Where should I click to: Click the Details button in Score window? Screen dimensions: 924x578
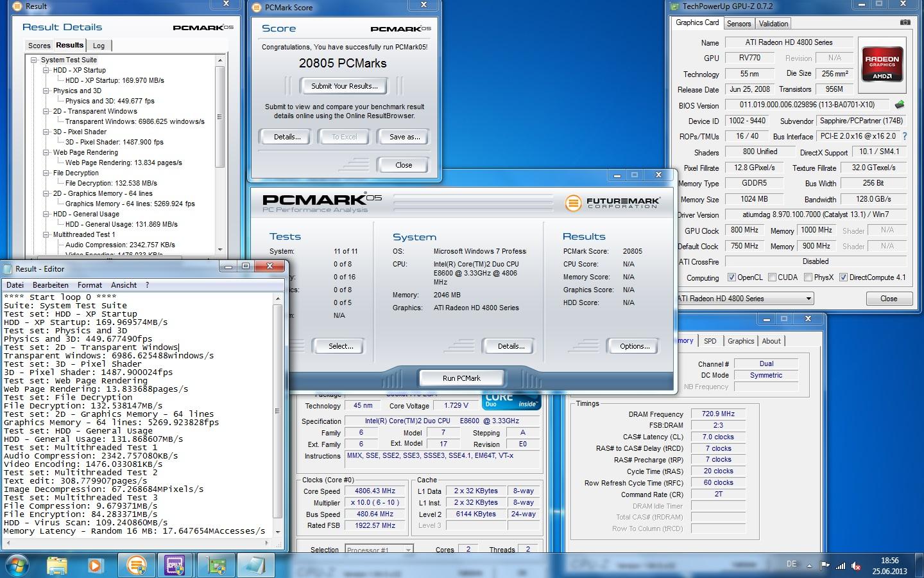pyautogui.click(x=287, y=137)
